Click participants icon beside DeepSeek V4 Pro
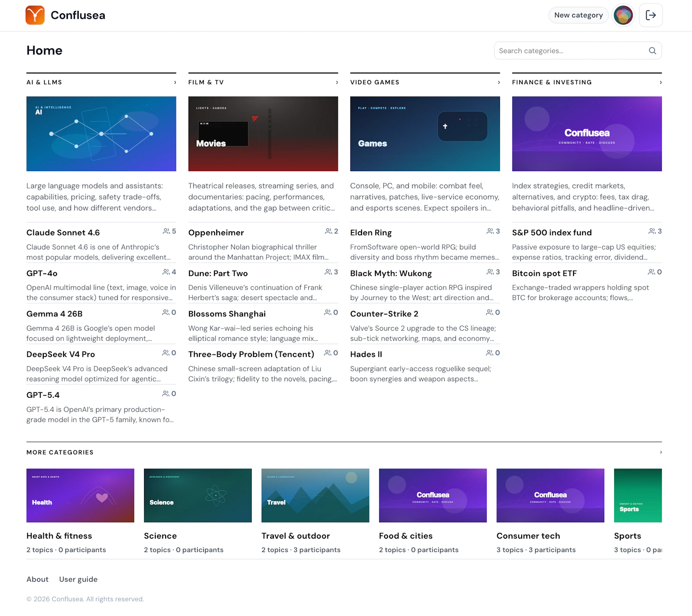The height and width of the screenshot is (616, 692). (166, 353)
